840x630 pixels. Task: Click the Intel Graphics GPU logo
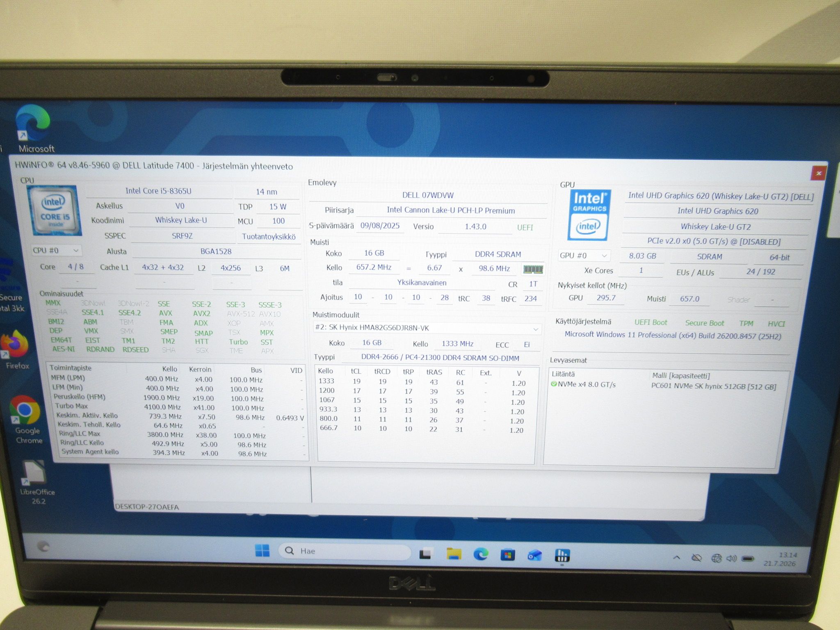point(589,215)
